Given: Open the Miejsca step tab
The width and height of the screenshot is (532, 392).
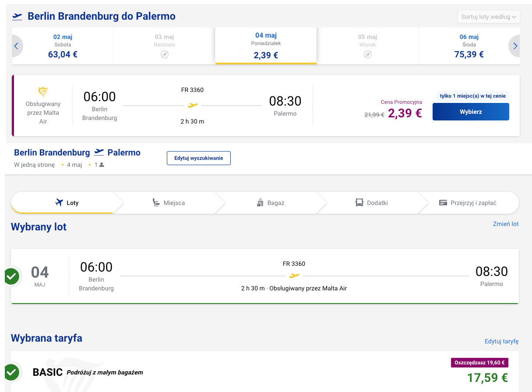Looking at the screenshot, I should click(169, 203).
